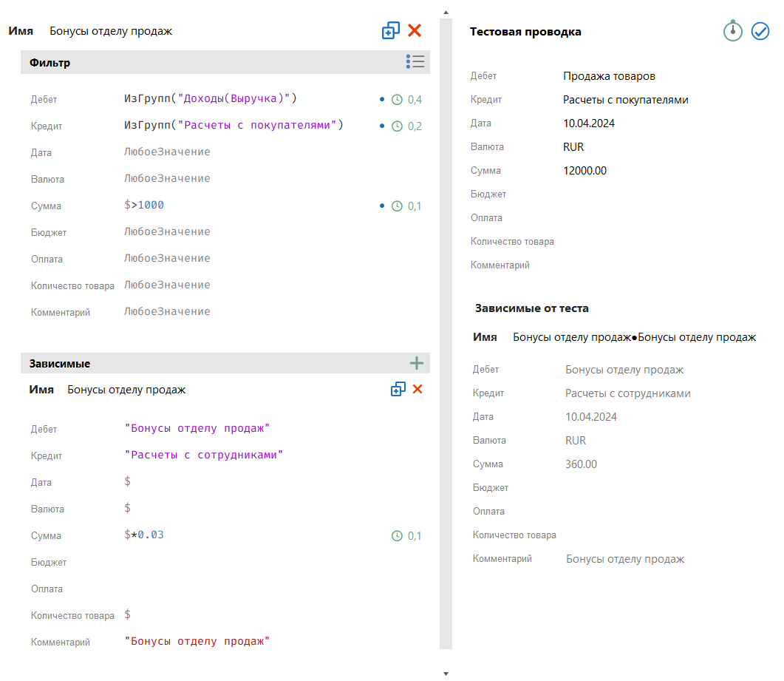The width and height of the screenshot is (784, 681).
Task: Open the list view icon on Фильтр header
Action: point(415,61)
